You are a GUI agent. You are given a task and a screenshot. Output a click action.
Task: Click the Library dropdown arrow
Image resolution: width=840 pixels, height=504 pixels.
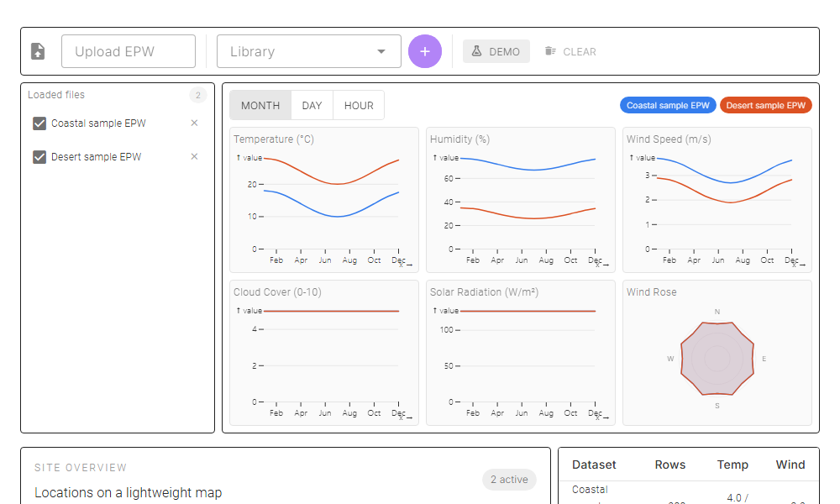click(383, 51)
